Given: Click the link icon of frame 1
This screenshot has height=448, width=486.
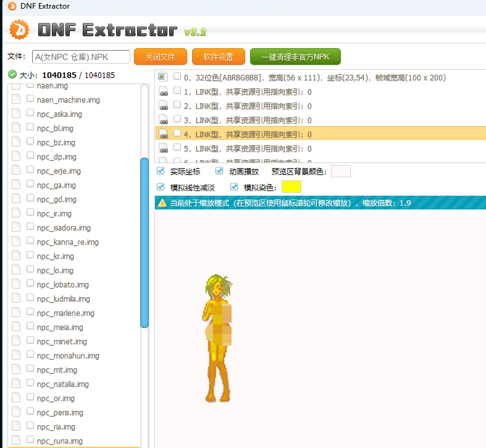Looking at the screenshot, I should 164,91.
